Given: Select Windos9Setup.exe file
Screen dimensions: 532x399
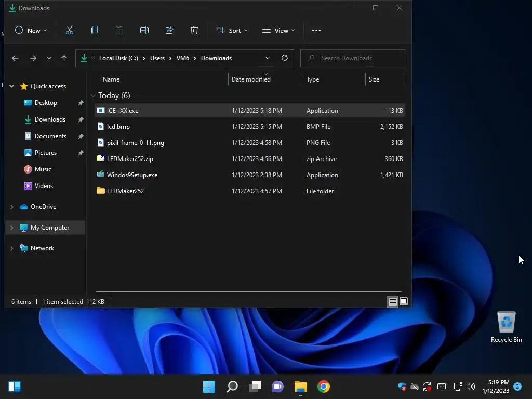Looking at the screenshot, I should pos(250,175).
